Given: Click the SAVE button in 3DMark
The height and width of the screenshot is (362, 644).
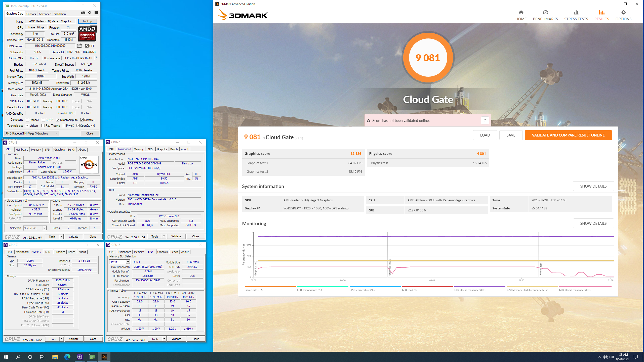Looking at the screenshot, I should [511, 135].
